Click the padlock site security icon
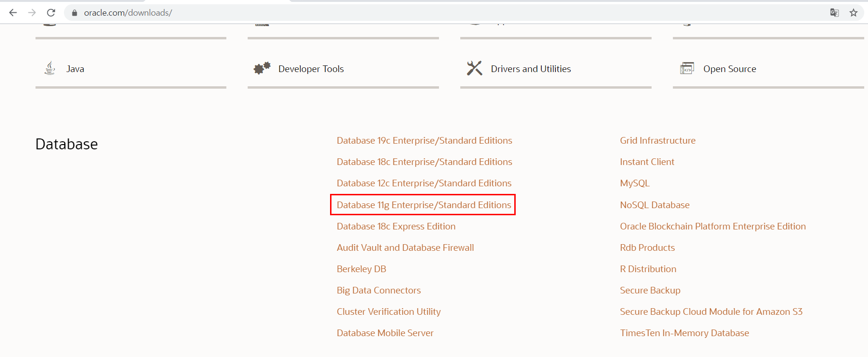 pyautogui.click(x=74, y=13)
